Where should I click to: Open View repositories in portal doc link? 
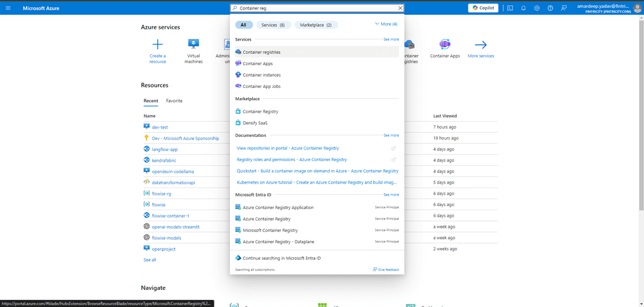pos(288,148)
